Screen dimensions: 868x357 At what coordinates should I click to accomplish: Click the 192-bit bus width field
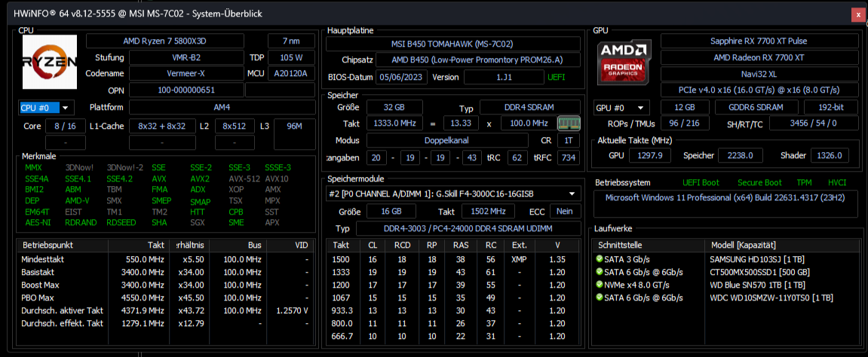tap(830, 108)
